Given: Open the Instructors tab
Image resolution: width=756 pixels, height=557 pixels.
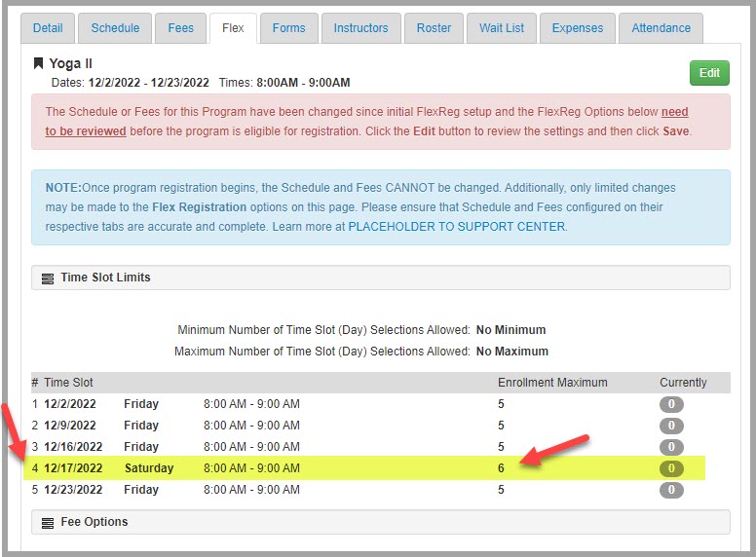Looking at the screenshot, I should (360, 28).
